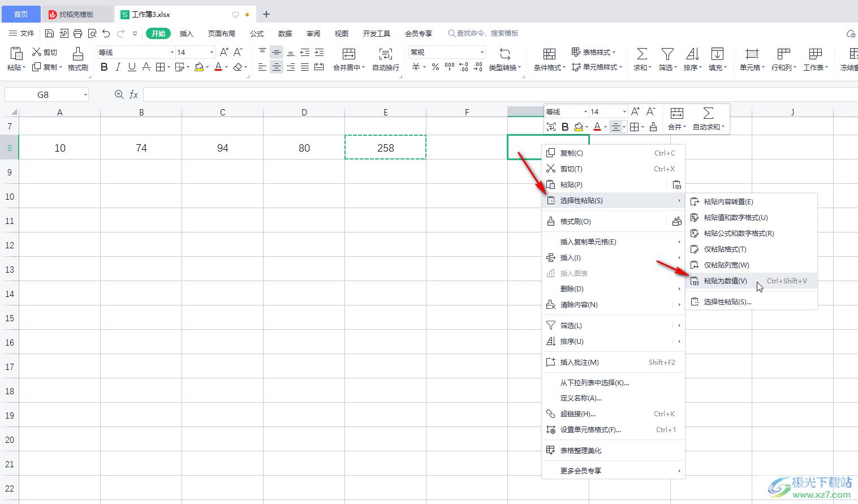Click the Rows and Columns (行和列) icon
This screenshot has width=858, height=504.
[x=783, y=54]
